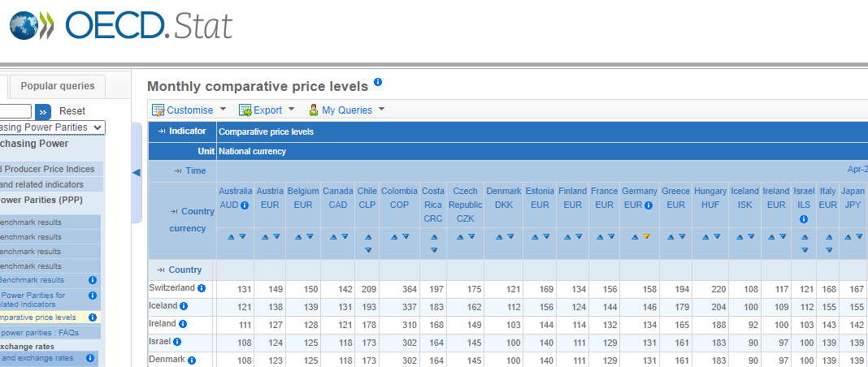Click the OECD.Stat logo
Image resolution: width=868 pixels, height=367 pixels.
[x=120, y=25]
